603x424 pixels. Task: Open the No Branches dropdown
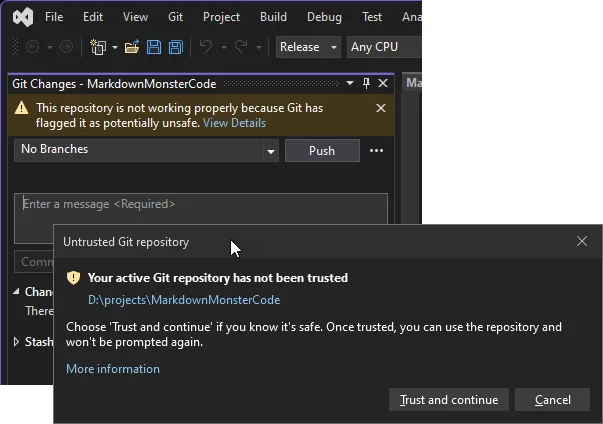click(146, 150)
